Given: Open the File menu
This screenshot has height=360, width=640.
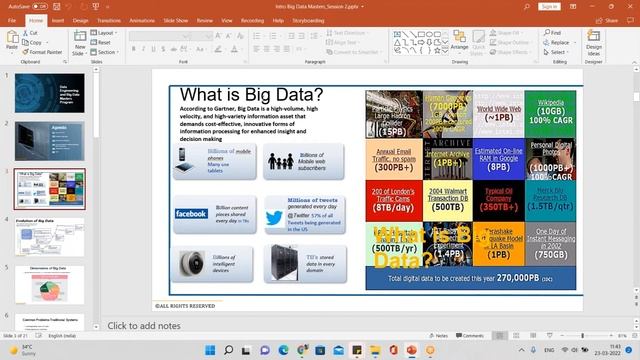Looking at the screenshot, I should [12, 20].
